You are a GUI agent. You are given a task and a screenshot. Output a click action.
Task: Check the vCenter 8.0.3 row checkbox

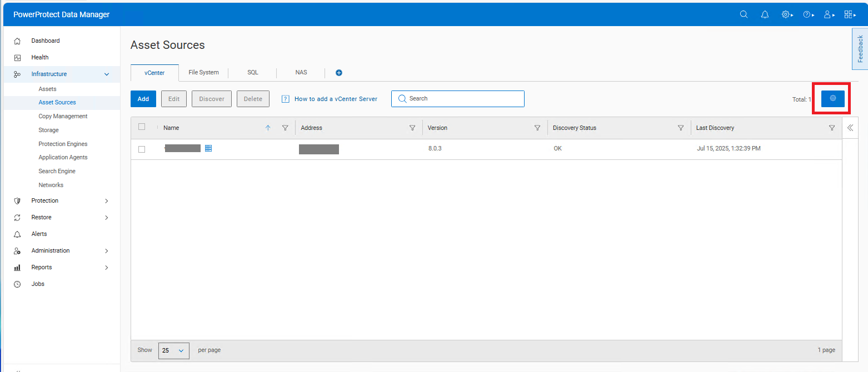tap(142, 149)
